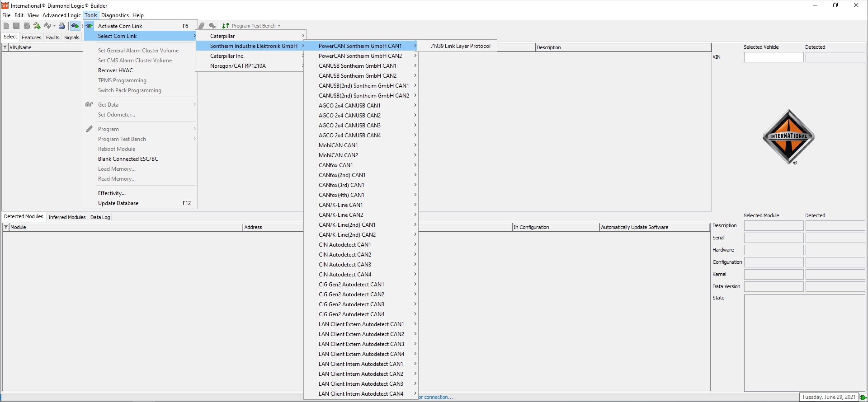Click the pencil icon beside Program

point(89,129)
